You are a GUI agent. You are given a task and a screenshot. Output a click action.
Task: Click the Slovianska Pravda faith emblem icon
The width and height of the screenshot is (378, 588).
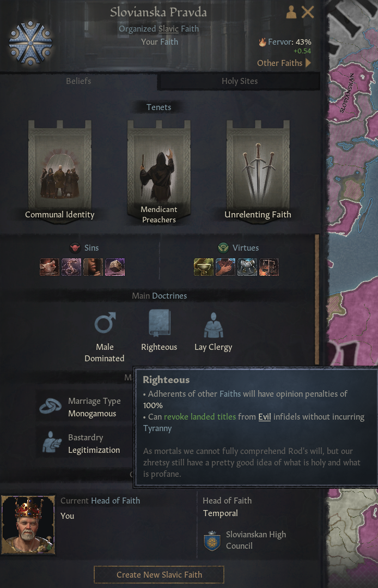[x=31, y=43]
